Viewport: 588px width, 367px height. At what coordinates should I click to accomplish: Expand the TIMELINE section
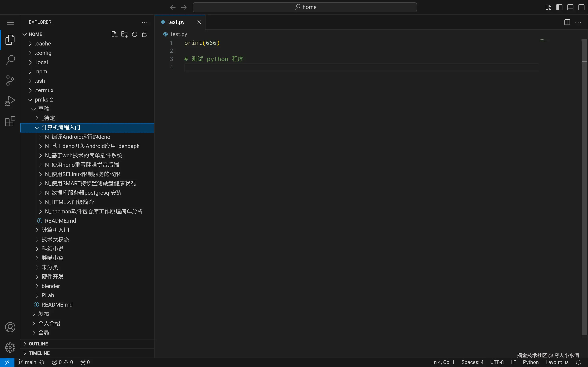(39, 353)
